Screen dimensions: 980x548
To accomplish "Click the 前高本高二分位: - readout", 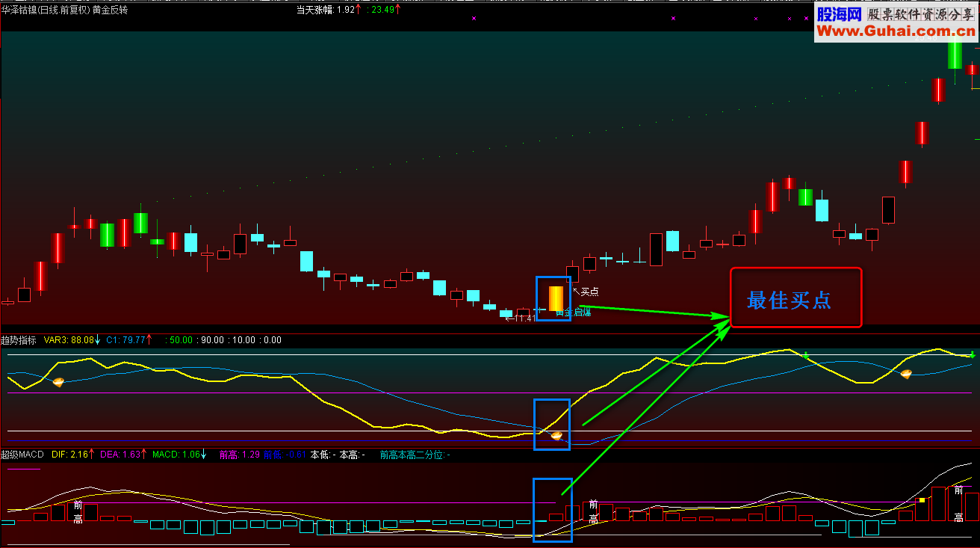I will 415,455.
